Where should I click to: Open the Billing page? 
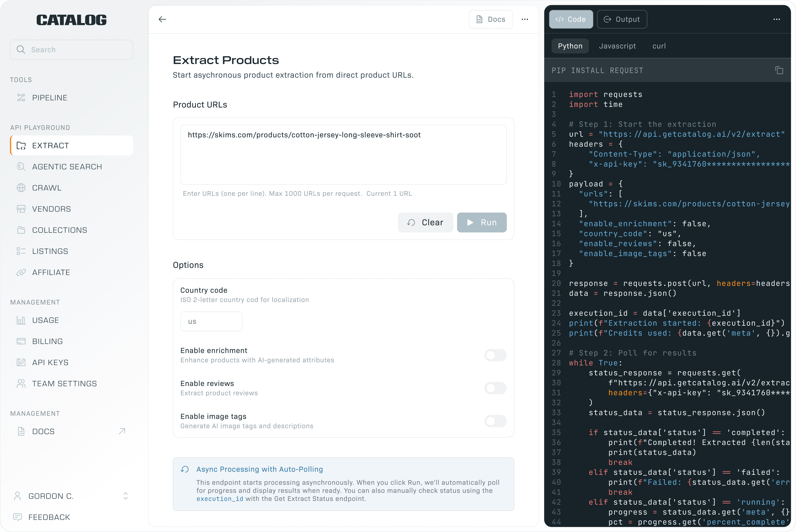pos(71,341)
